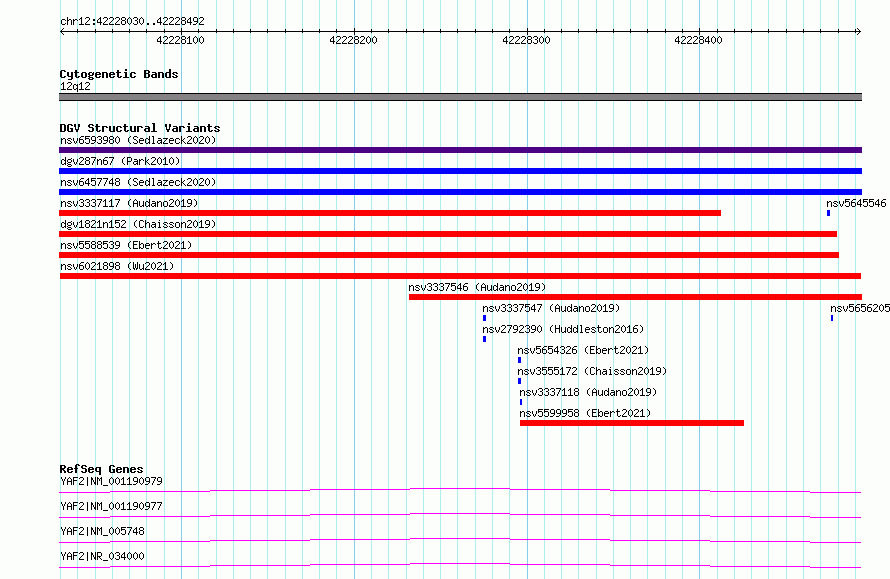890x579 pixels.
Task: Select the nsv3337547 blue variant tick
Action: click(x=484, y=318)
